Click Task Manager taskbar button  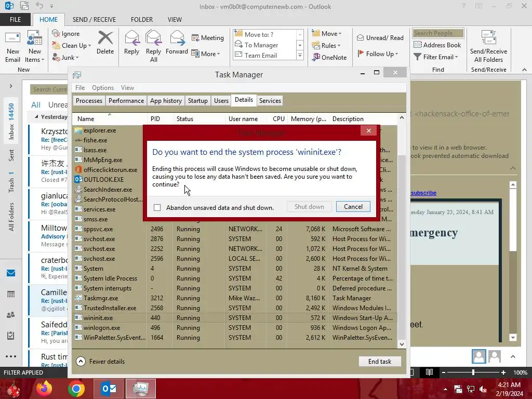click(x=140, y=389)
